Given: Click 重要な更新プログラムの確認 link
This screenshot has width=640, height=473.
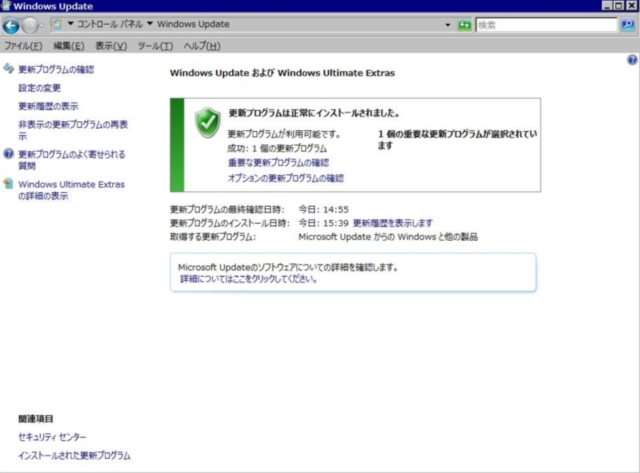Looking at the screenshot, I should (x=278, y=163).
